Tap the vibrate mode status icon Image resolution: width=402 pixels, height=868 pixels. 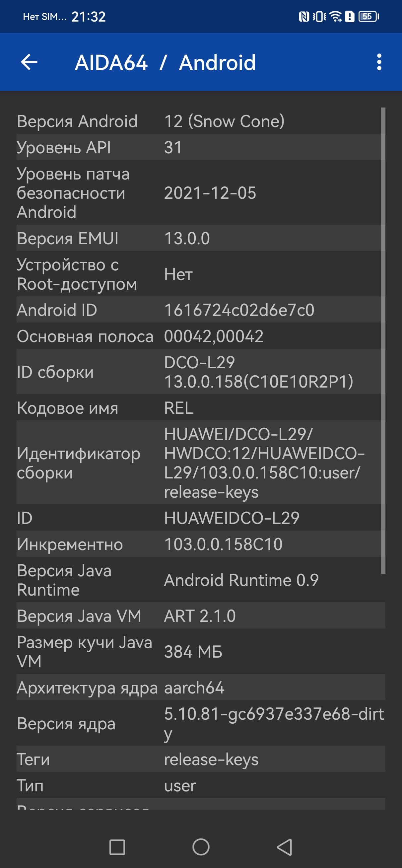319,17
